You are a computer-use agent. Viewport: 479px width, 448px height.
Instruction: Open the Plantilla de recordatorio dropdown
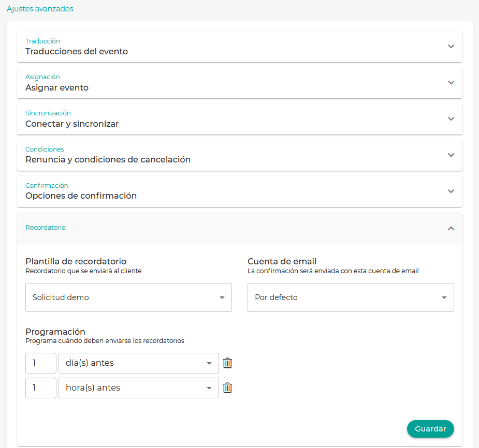click(x=128, y=297)
